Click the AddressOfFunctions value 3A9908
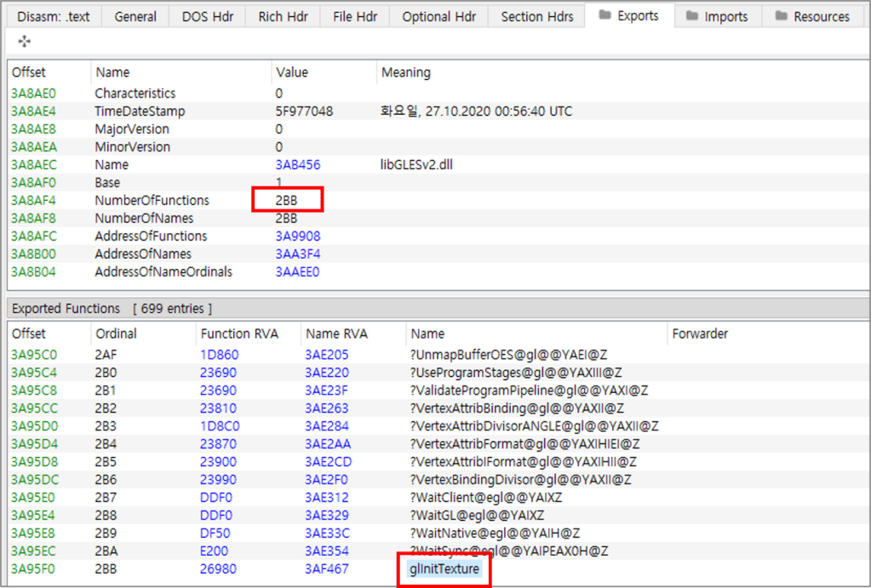 297,237
